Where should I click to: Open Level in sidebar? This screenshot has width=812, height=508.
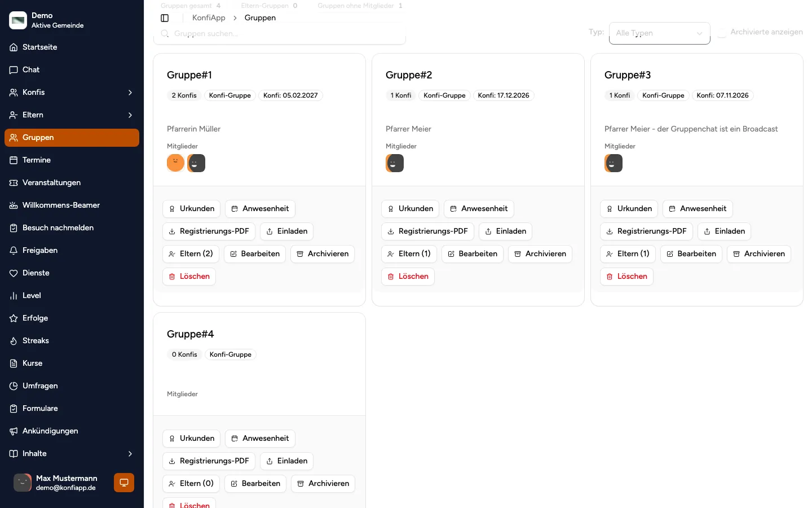tap(72, 296)
